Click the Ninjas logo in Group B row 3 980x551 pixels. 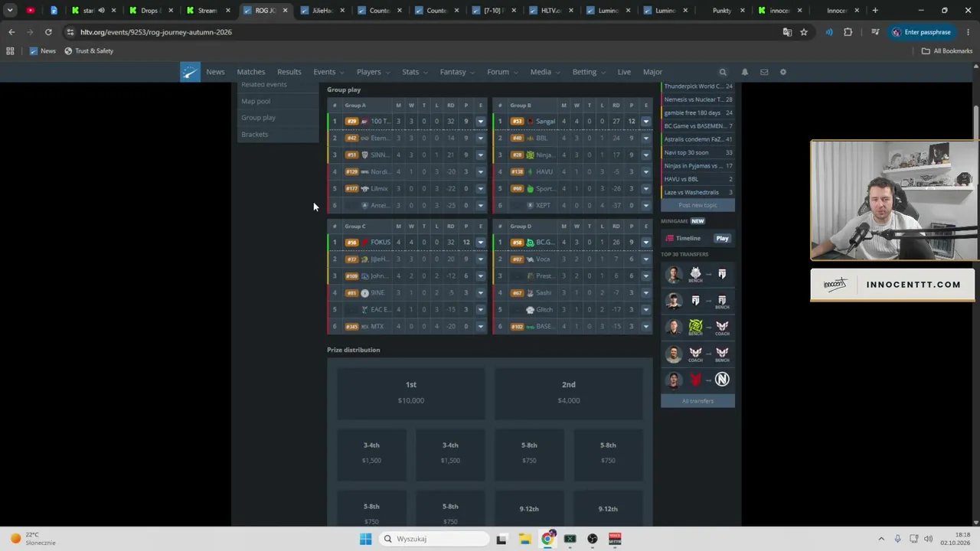pyautogui.click(x=530, y=155)
